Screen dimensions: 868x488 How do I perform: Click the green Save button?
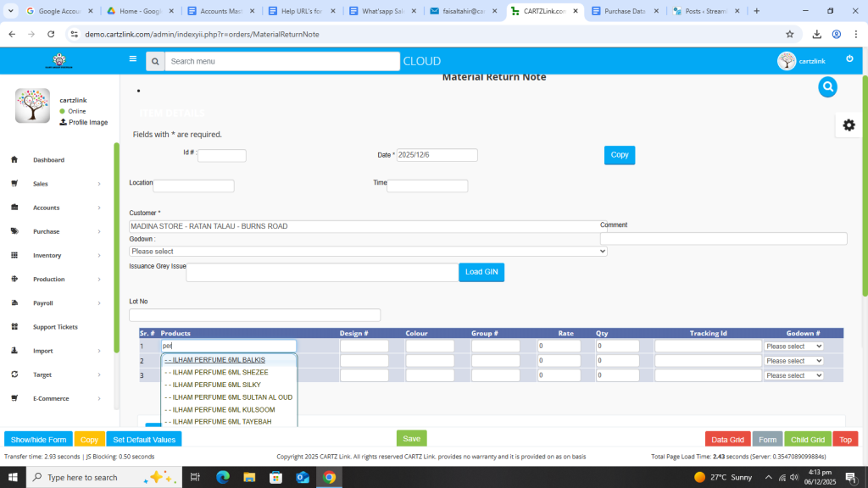411,439
